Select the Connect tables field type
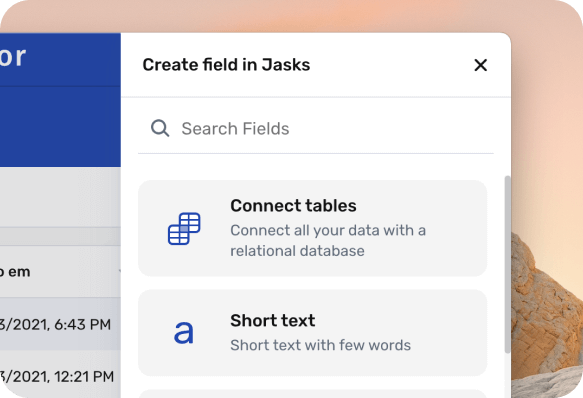Screen dimensions: 583x398 coord(312,228)
